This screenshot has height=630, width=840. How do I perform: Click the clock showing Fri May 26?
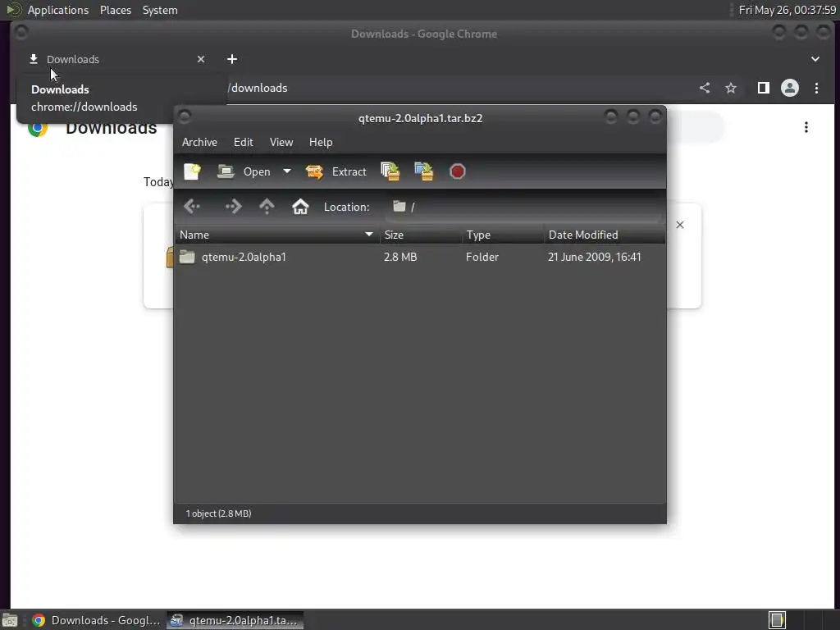tap(787, 10)
